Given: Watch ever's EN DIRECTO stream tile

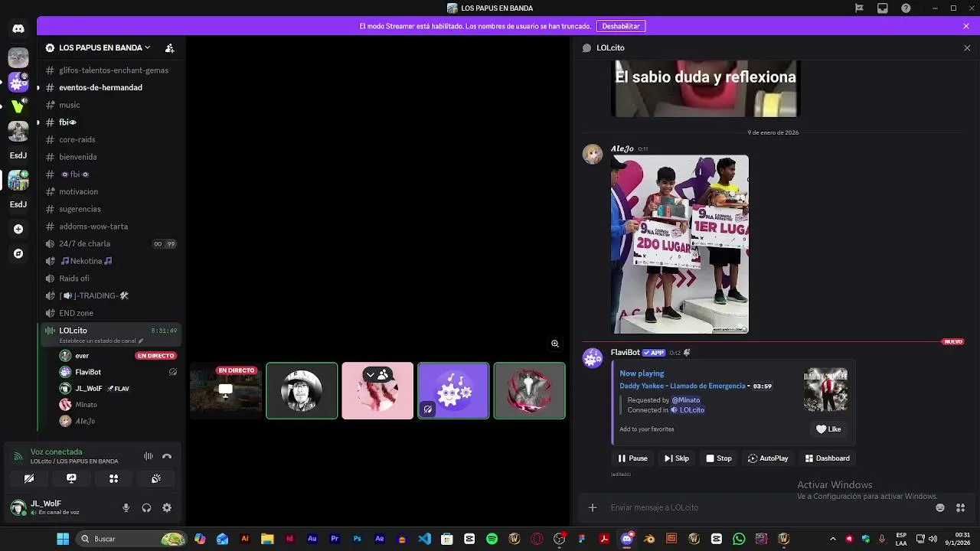Looking at the screenshot, I should (225, 391).
